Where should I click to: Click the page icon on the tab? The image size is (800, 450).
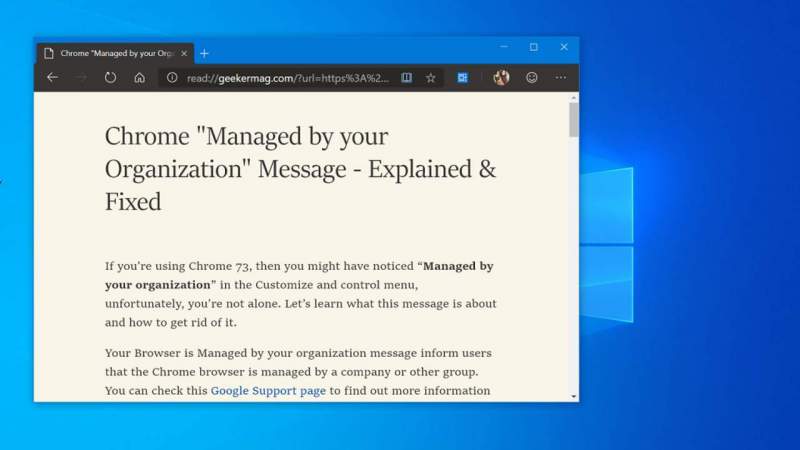pyautogui.click(x=49, y=53)
